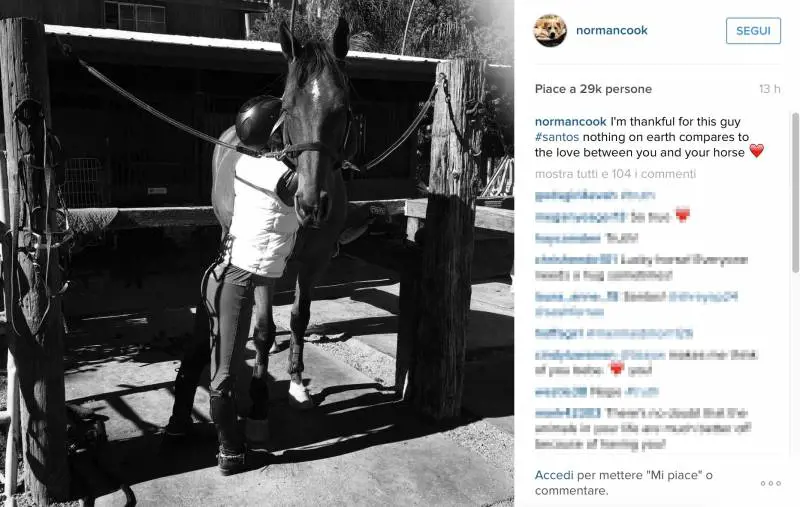The width and height of the screenshot is (800, 507).
Task: Click the '13 h' post timestamp
Action: point(769,89)
